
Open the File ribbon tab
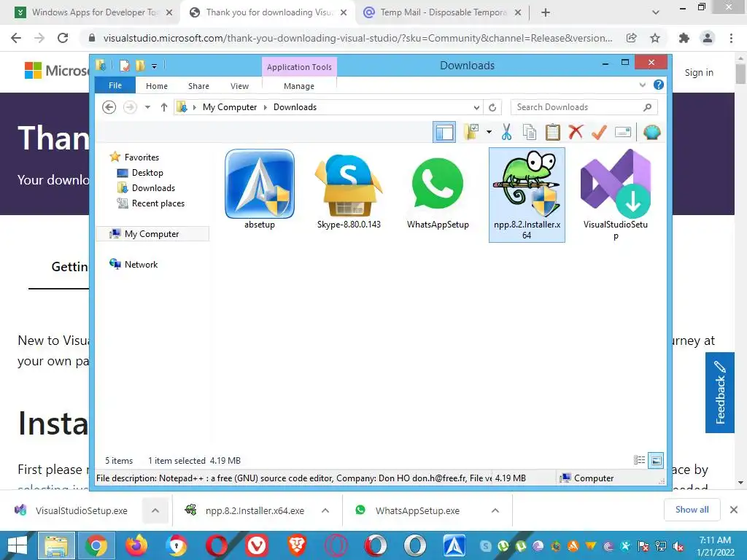click(x=115, y=85)
